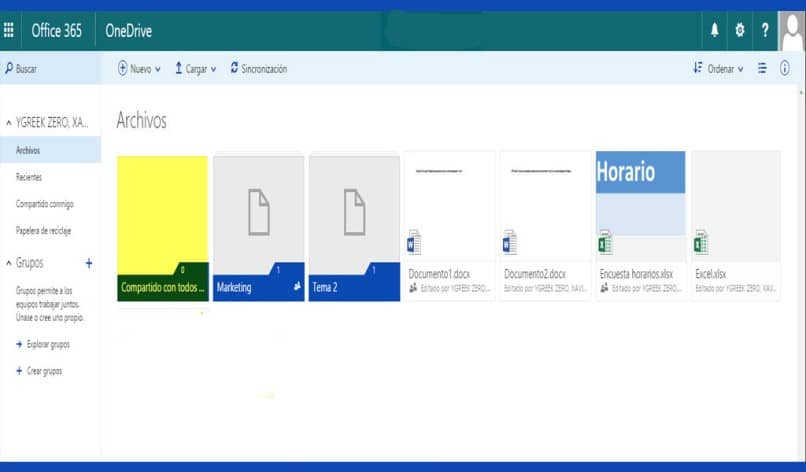This screenshot has height=472, width=806.
Task: Click the Crear grupos link
Action: tap(45, 371)
